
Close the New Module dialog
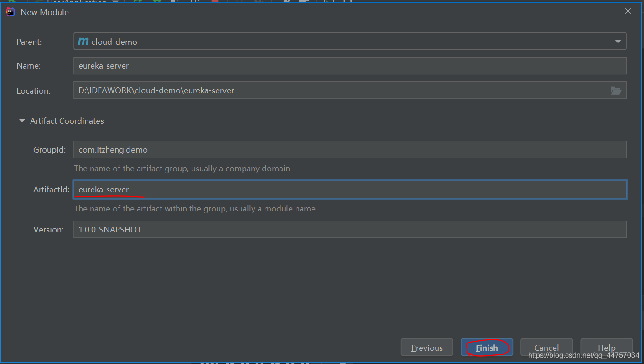[628, 11]
